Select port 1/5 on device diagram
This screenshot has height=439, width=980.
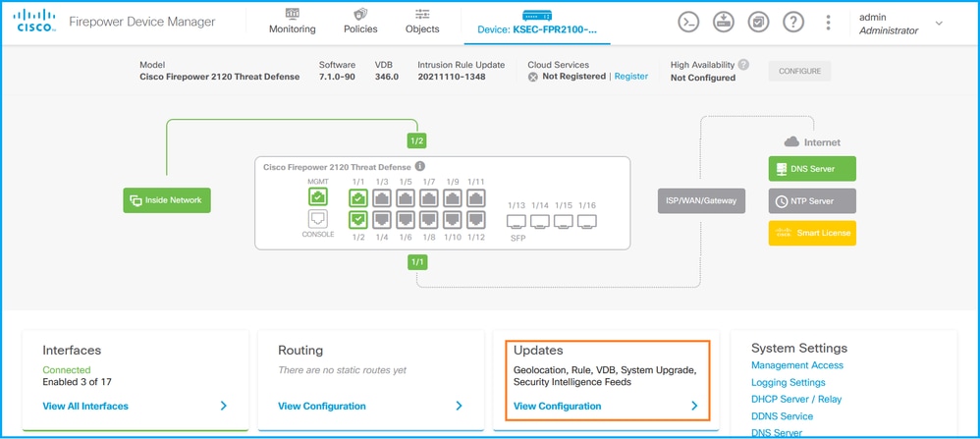pyautogui.click(x=406, y=198)
